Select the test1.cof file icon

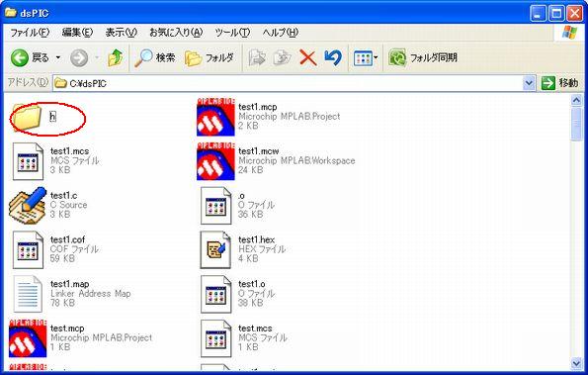(x=28, y=250)
